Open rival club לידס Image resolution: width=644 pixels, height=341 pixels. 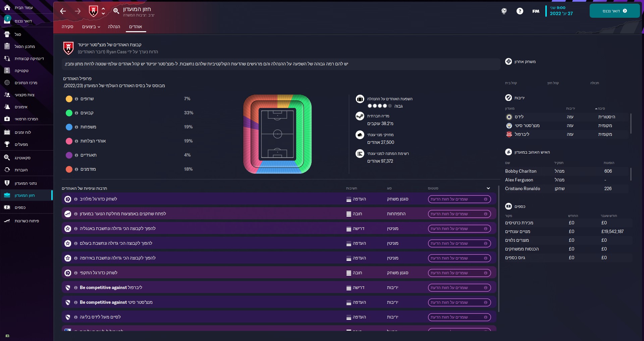click(519, 117)
